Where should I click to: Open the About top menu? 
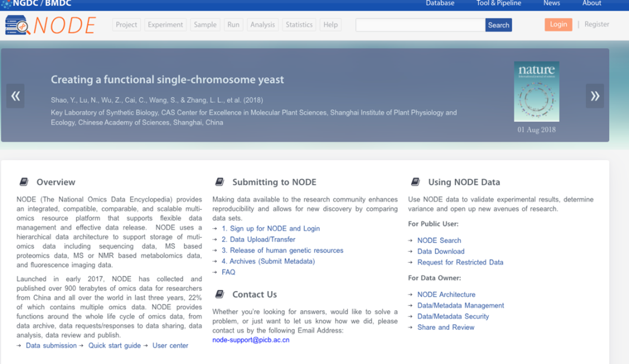coord(592,3)
